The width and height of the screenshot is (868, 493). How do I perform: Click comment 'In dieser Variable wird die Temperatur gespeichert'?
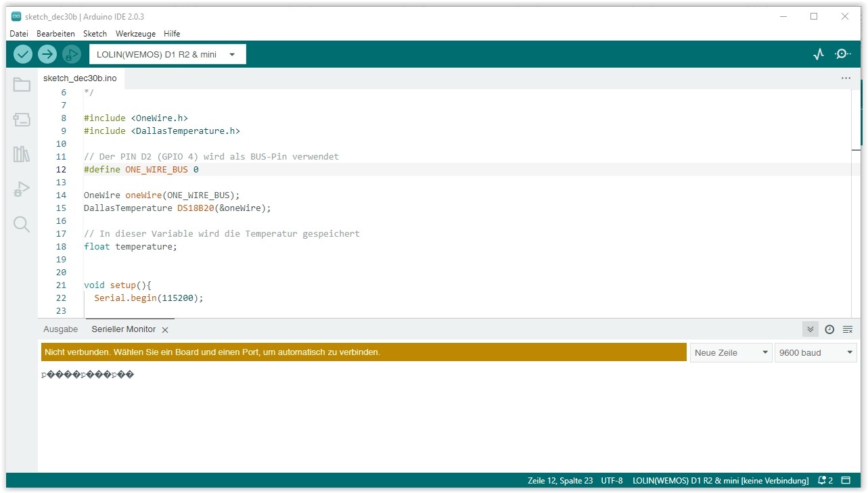[222, 233]
